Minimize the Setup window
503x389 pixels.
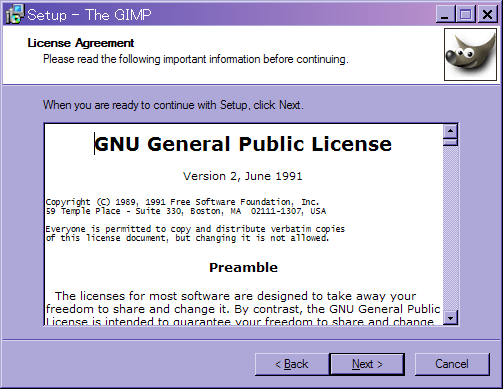pyautogui.click(x=445, y=14)
